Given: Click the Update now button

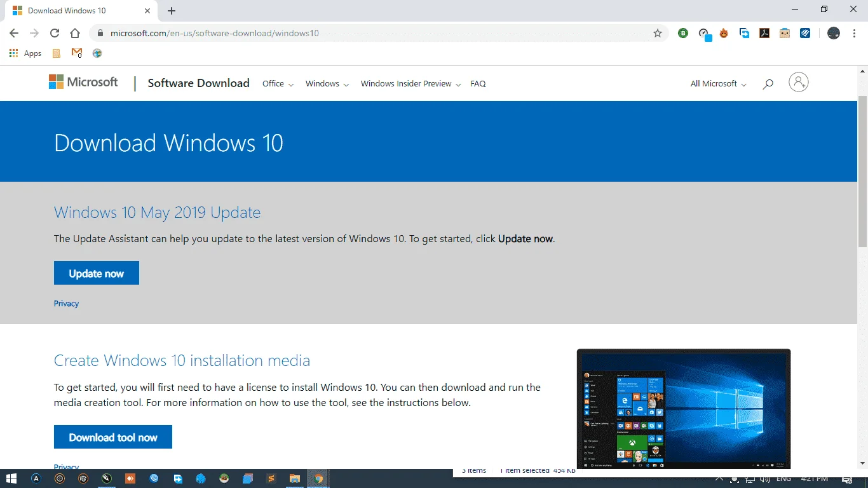Looking at the screenshot, I should (x=97, y=273).
